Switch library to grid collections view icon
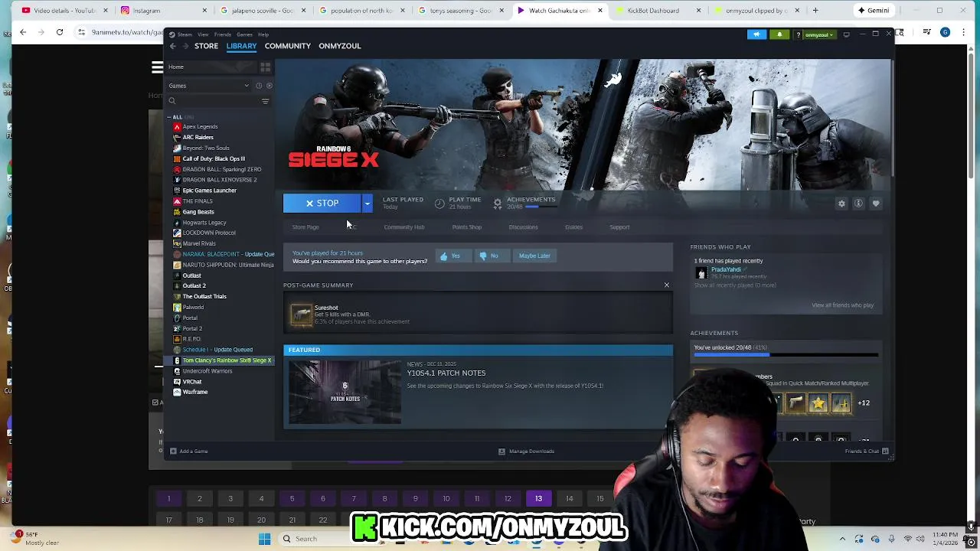The width and height of the screenshot is (980, 551). tap(266, 67)
